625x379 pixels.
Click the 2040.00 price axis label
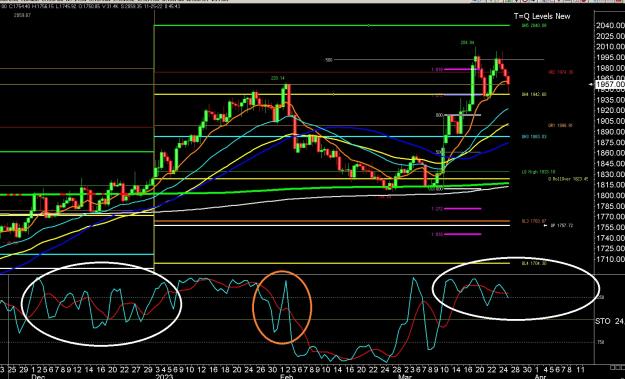click(610, 26)
